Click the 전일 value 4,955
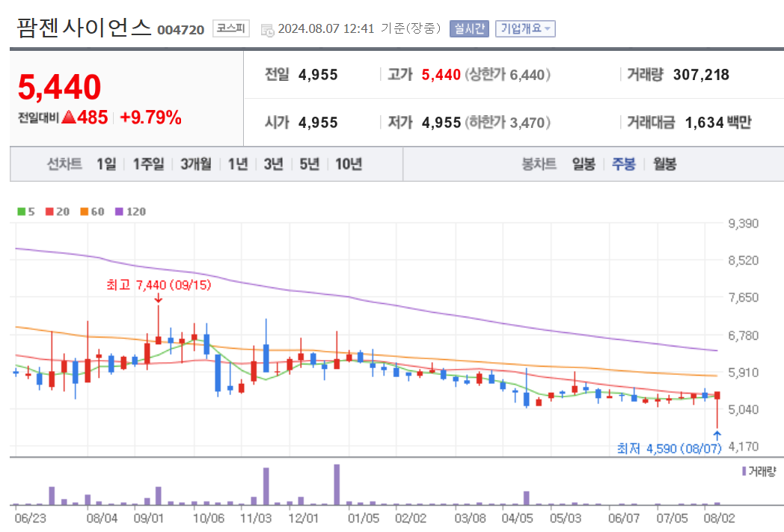 click(318, 75)
